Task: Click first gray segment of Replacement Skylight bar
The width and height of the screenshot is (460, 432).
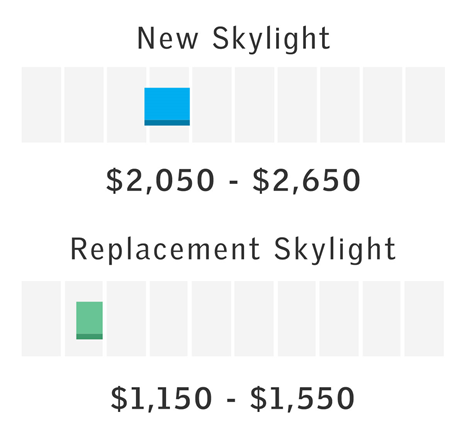Action: coord(41,319)
